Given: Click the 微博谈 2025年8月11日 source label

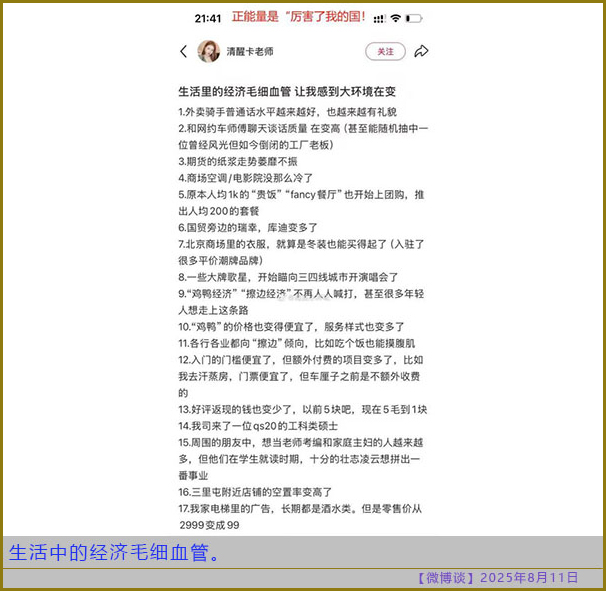Looking at the screenshot, I should (x=496, y=578).
